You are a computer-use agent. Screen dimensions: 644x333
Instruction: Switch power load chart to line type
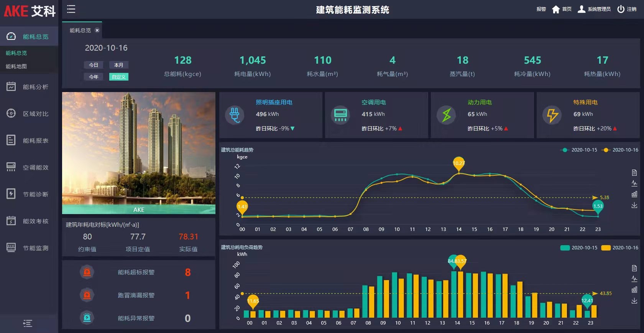click(634, 279)
